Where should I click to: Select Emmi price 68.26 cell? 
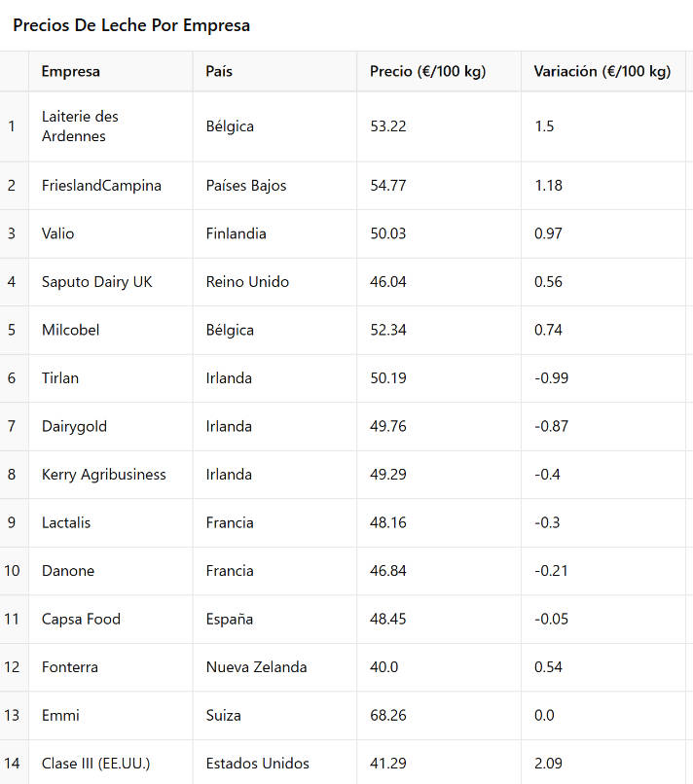pos(439,716)
